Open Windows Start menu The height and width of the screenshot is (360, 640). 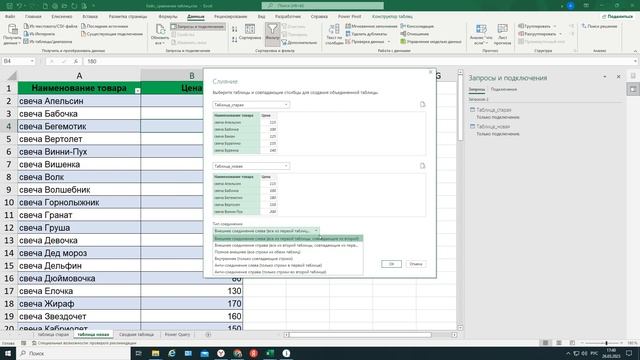pyautogui.click(x=7, y=353)
